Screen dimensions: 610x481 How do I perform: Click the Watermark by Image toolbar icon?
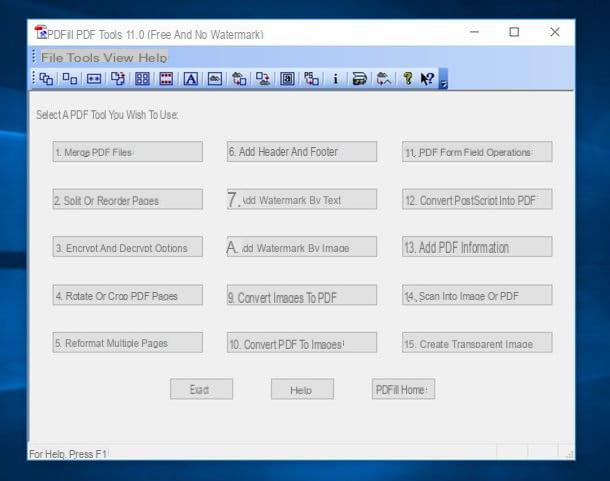click(215, 79)
